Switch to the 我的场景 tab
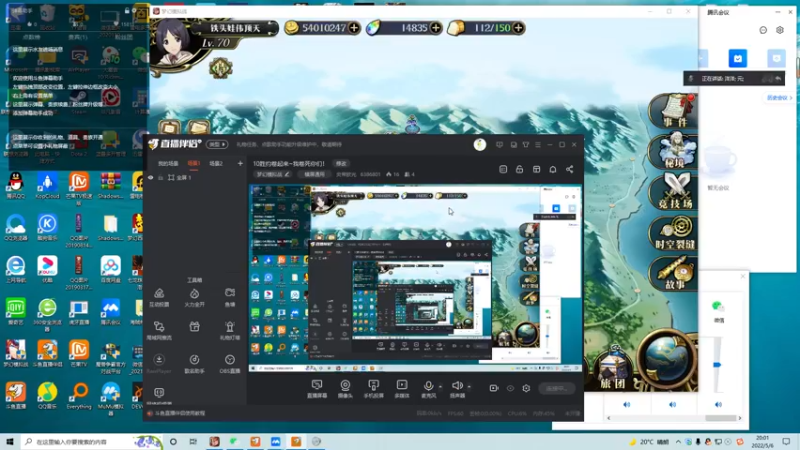 pyautogui.click(x=168, y=163)
